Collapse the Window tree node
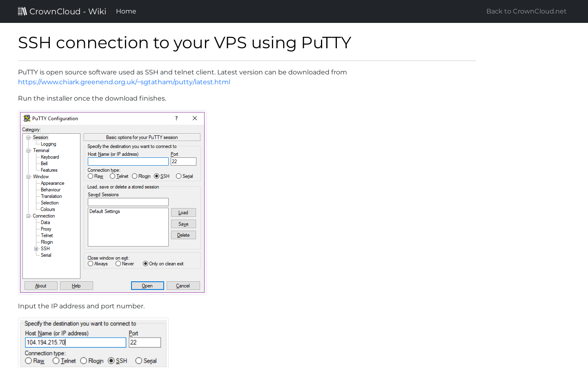588x368 pixels. [29, 177]
